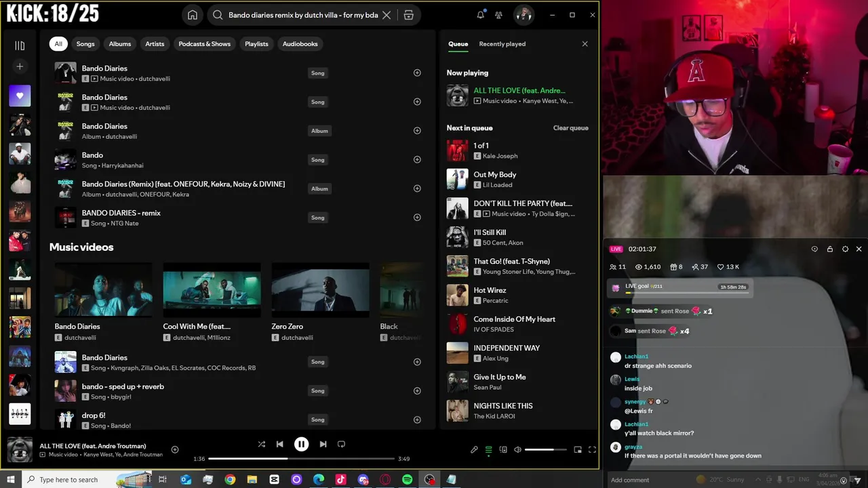Open the notifications bell

coord(481,15)
